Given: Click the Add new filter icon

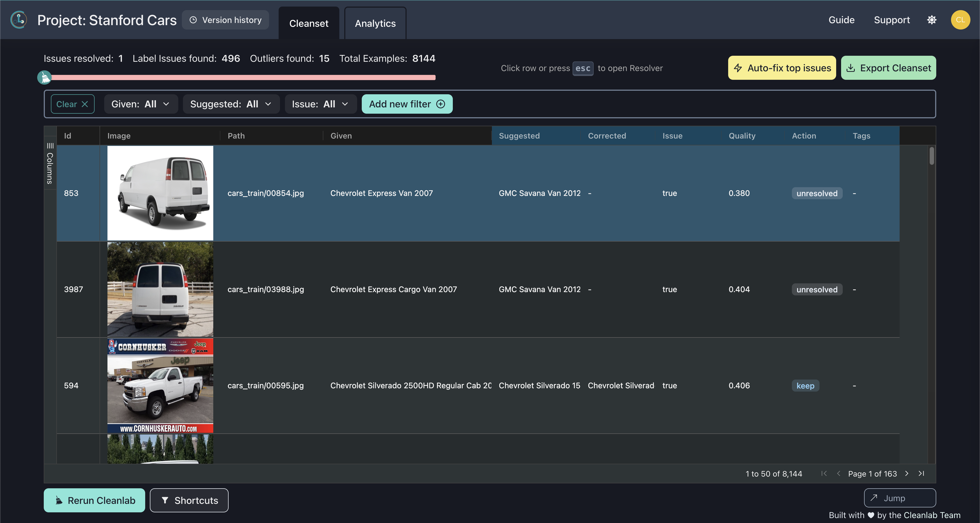Looking at the screenshot, I should tap(441, 104).
